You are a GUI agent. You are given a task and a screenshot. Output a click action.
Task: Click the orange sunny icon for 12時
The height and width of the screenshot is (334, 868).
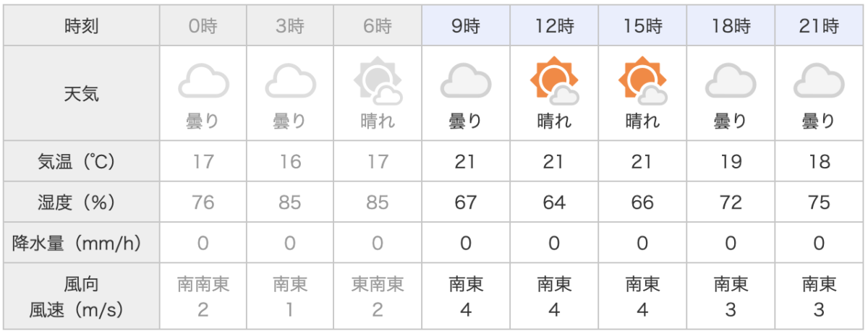[553, 81]
